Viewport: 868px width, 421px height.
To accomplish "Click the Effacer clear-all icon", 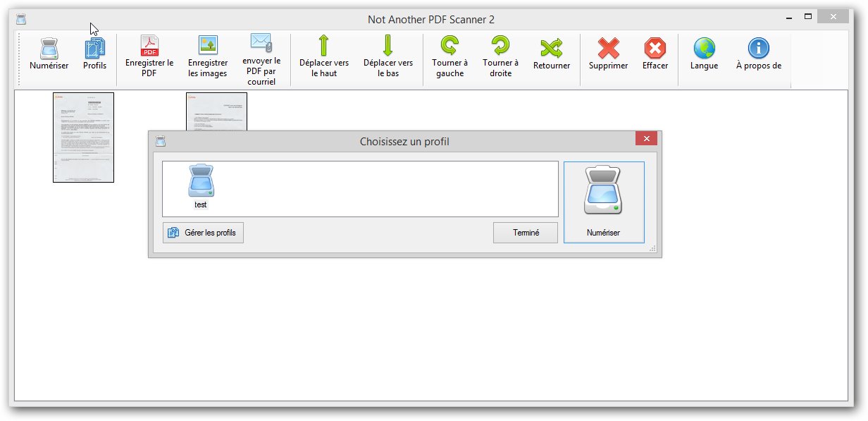I will 655,49.
